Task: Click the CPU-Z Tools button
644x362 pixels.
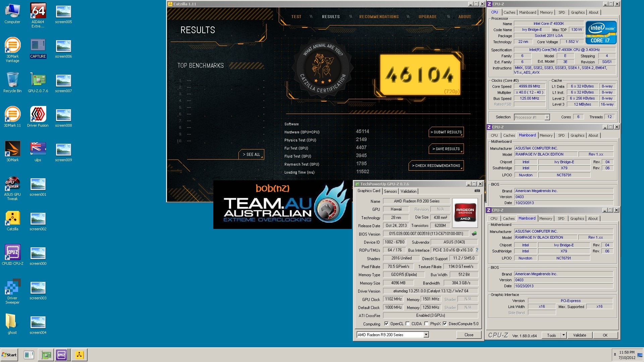Action: click(551, 335)
